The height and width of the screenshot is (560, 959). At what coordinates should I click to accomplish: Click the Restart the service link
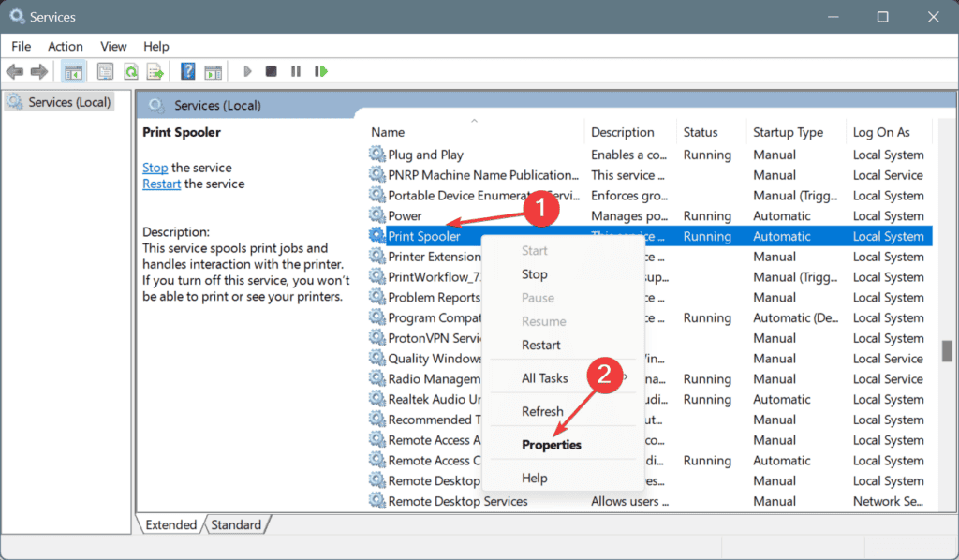pyautogui.click(x=161, y=184)
